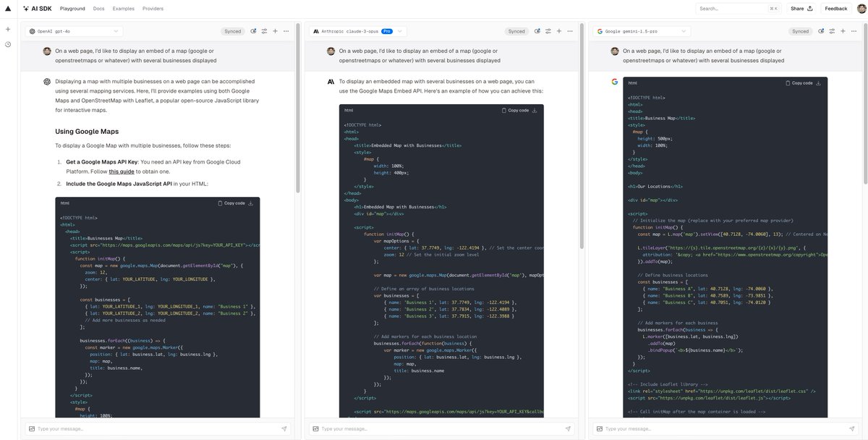Follow the 'this guide' link
This screenshot has width=868, height=440.
tap(122, 172)
